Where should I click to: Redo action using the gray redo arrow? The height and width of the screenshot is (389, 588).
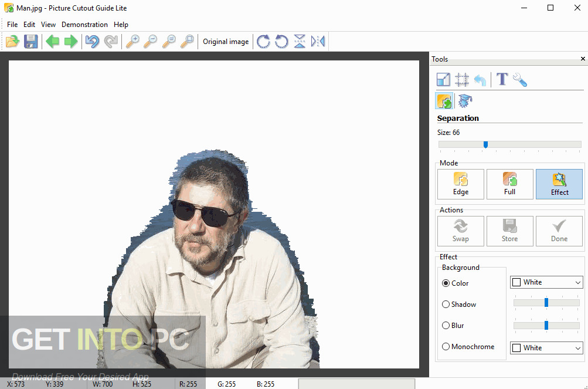point(111,41)
